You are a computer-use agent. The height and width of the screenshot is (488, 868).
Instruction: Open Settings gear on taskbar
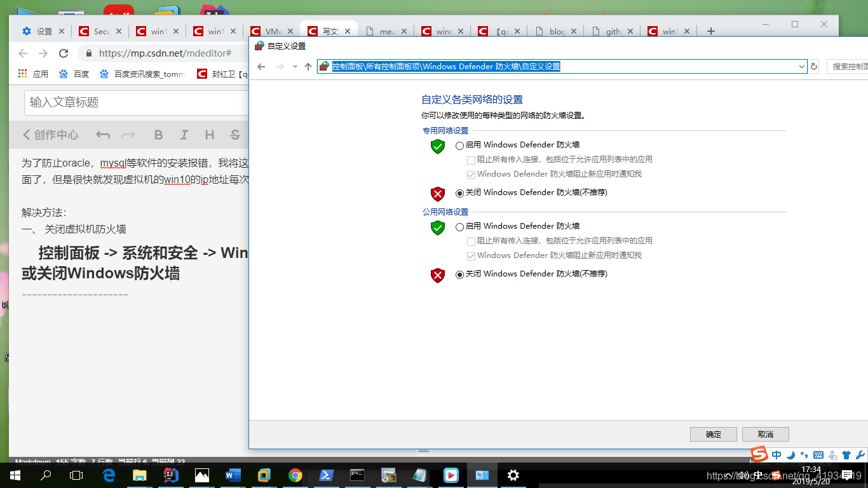[513, 475]
